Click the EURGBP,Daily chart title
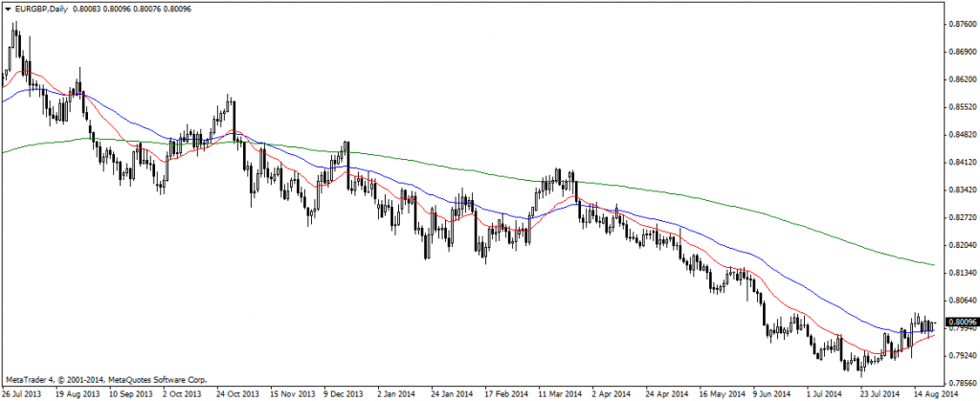This screenshot has width=980, height=401. (x=40, y=9)
